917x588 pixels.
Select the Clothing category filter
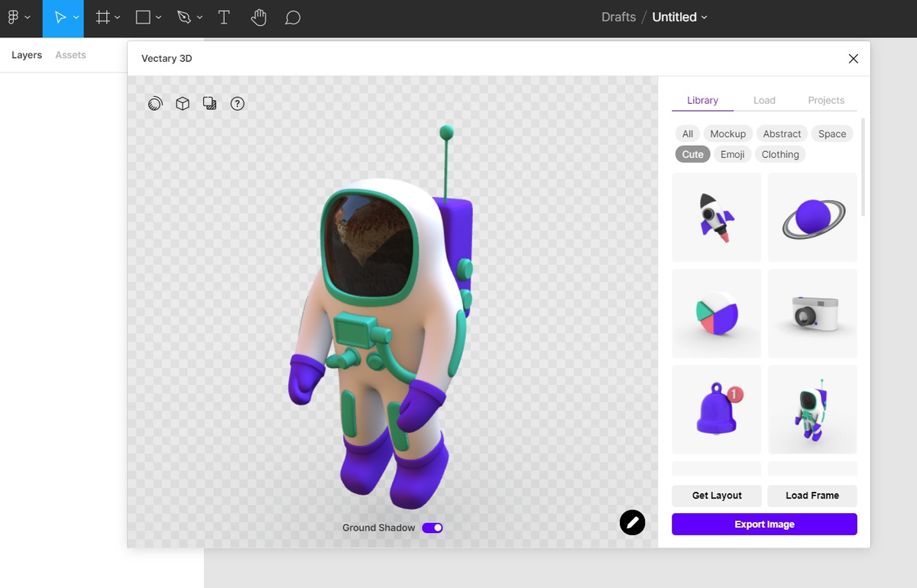(780, 154)
